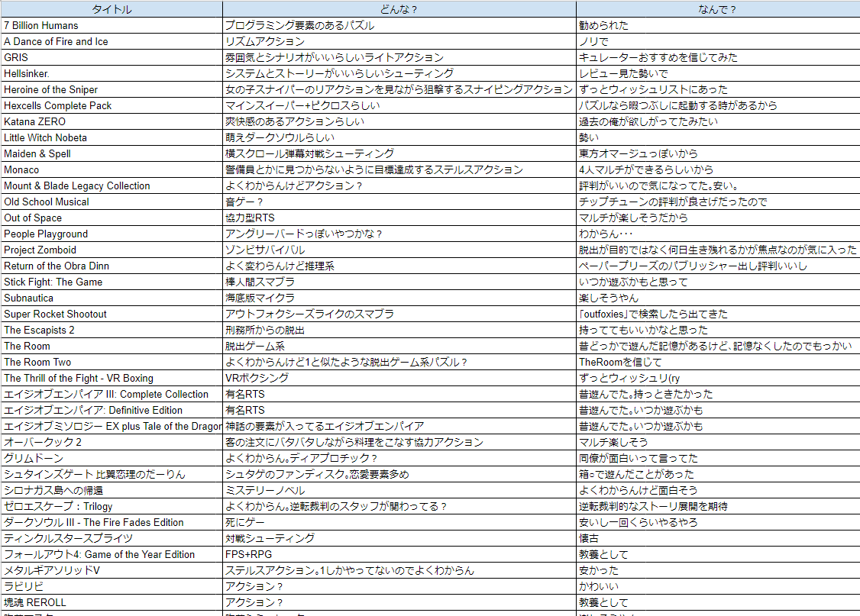Select Return of the Obra Dinn cell
This screenshot has height=616, width=860.
coord(112,266)
